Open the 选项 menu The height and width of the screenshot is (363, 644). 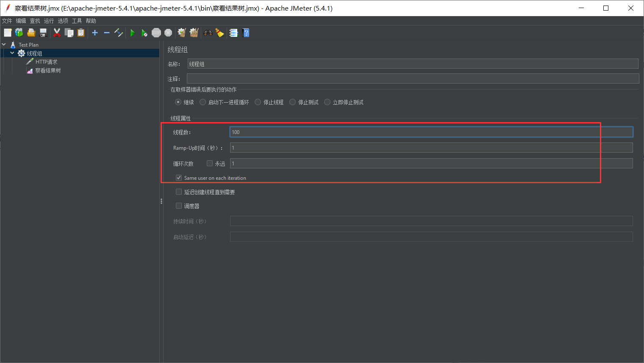tap(63, 21)
